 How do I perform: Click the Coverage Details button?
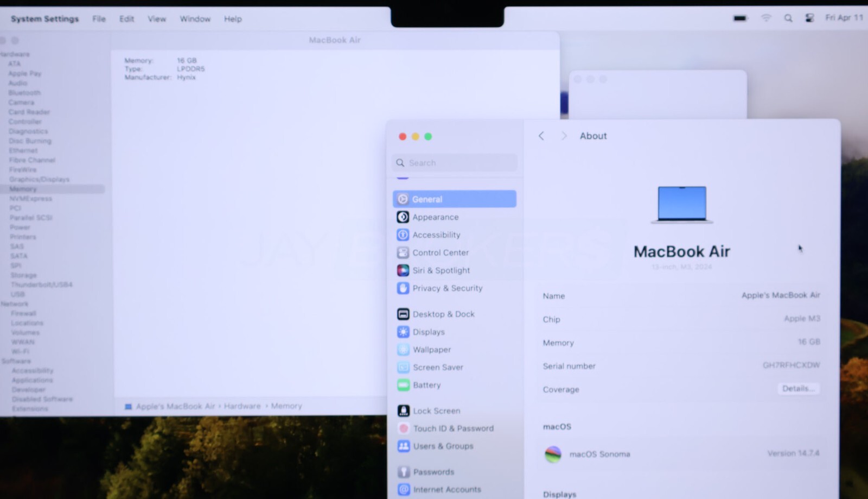798,388
